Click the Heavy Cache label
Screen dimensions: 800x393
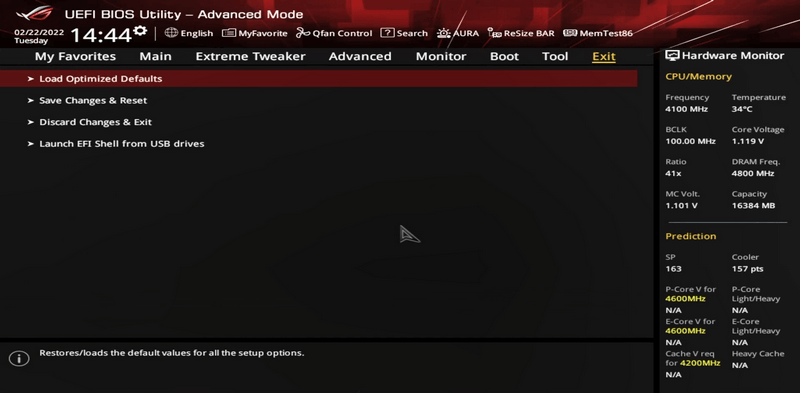pyautogui.click(x=757, y=354)
